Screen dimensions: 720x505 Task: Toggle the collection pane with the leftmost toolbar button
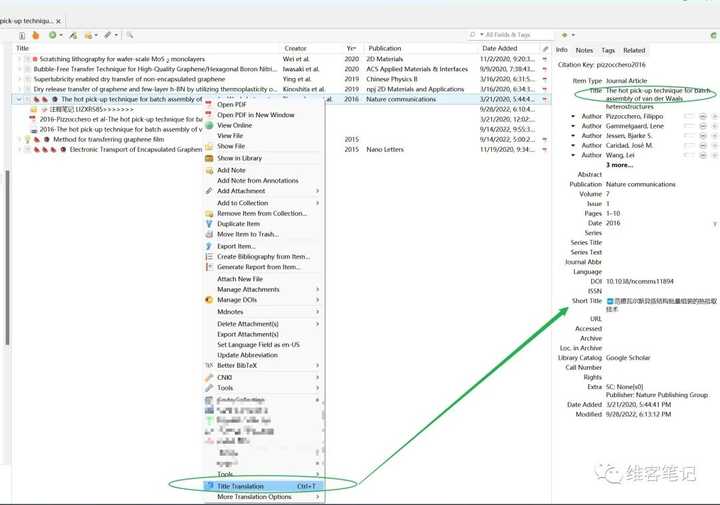(x=22, y=35)
